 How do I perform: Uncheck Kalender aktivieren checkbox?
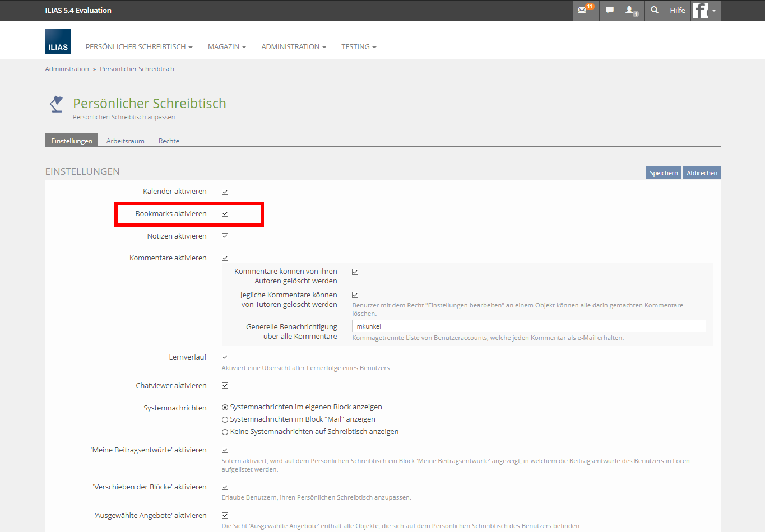point(225,192)
